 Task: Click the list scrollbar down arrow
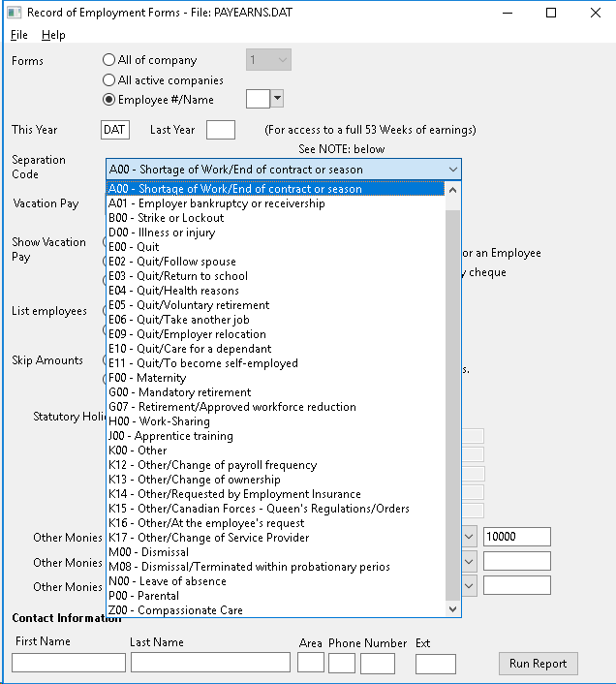click(452, 609)
